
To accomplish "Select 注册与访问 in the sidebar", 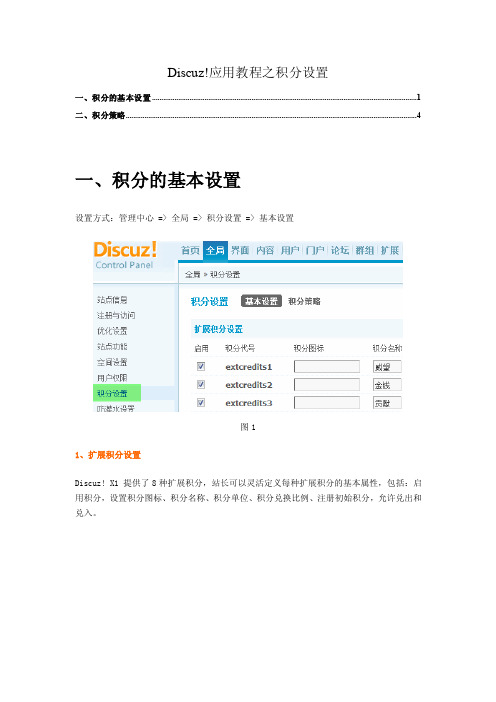I will (116, 315).
